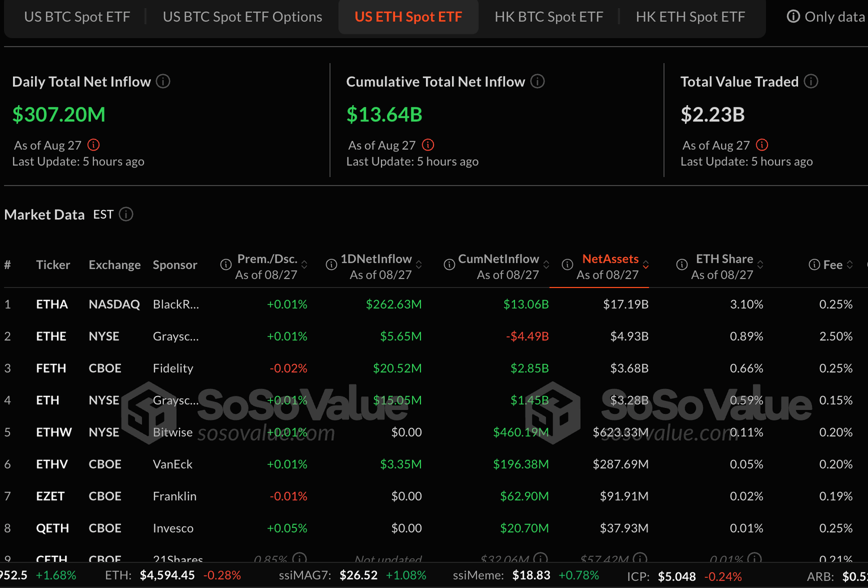
Task: Sort table by CumNetInflow column arrows
Action: click(546, 264)
